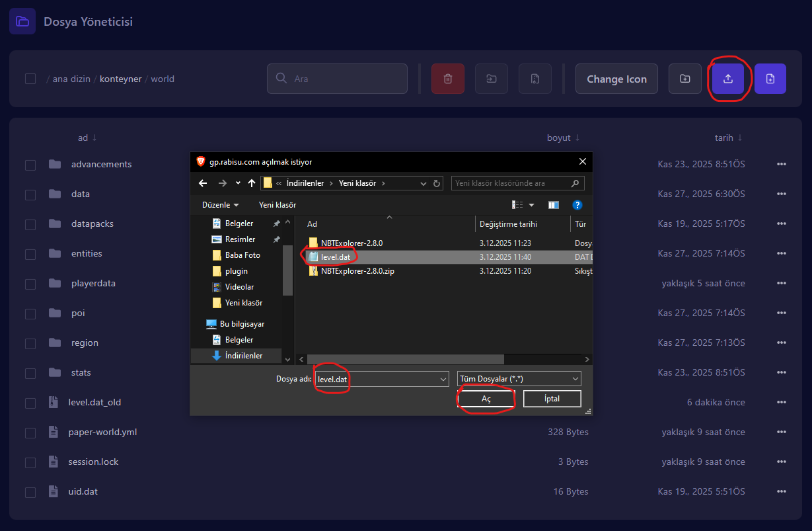Click the Change Icon button
Image resolution: width=812 pixels, height=531 pixels.
(616, 79)
